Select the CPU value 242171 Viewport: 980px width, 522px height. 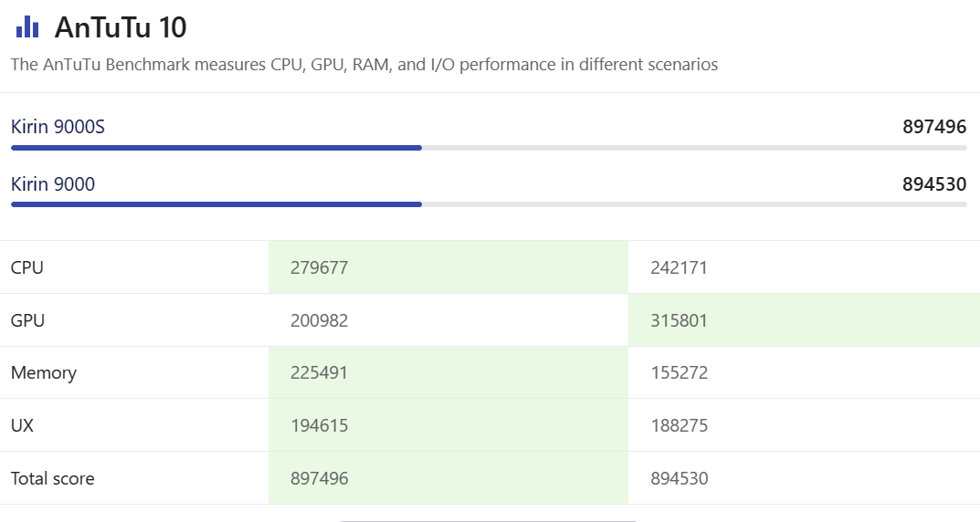click(x=679, y=267)
